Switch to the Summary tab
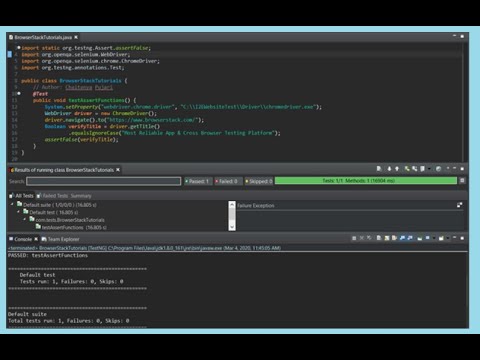Viewport: 480px width, 360px height. [81, 196]
